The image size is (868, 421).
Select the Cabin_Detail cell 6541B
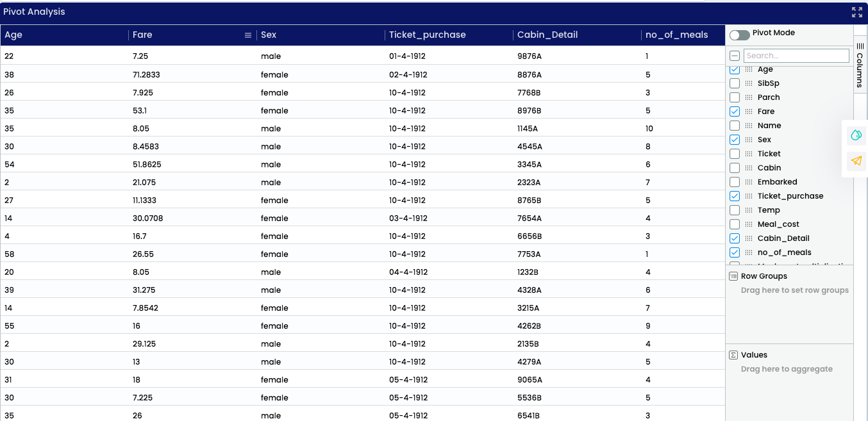[577, 415]
